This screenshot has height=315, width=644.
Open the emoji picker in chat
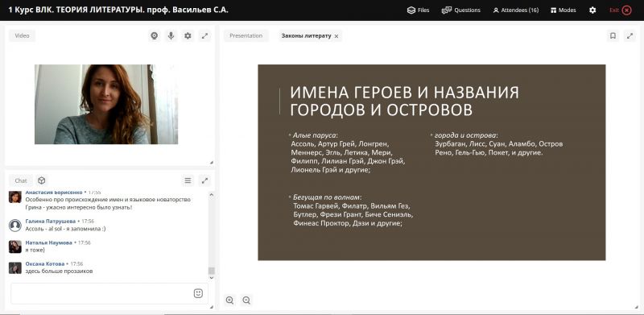tap(198, 293)
